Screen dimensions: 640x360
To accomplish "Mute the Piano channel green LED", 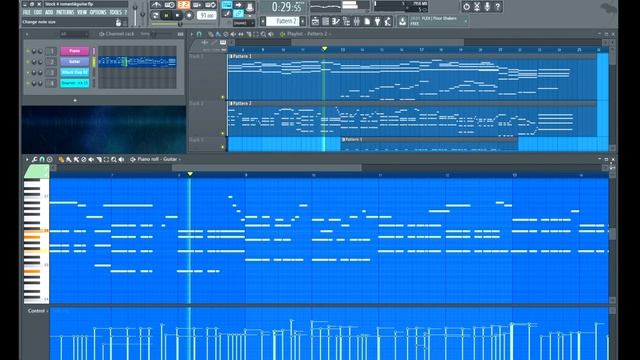I will [x=28, y=51].
